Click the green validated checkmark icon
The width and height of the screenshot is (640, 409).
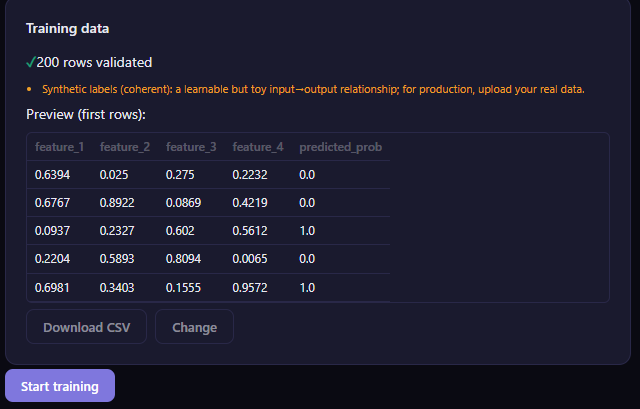[31, 62]
